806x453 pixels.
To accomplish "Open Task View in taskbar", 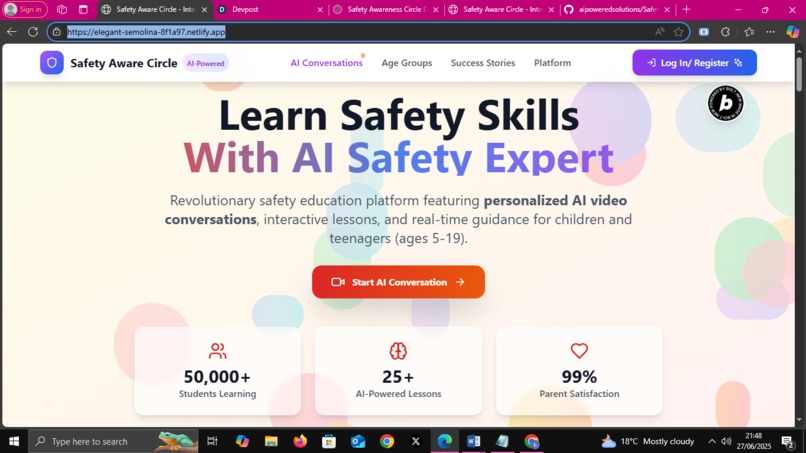I will [212, 441].
